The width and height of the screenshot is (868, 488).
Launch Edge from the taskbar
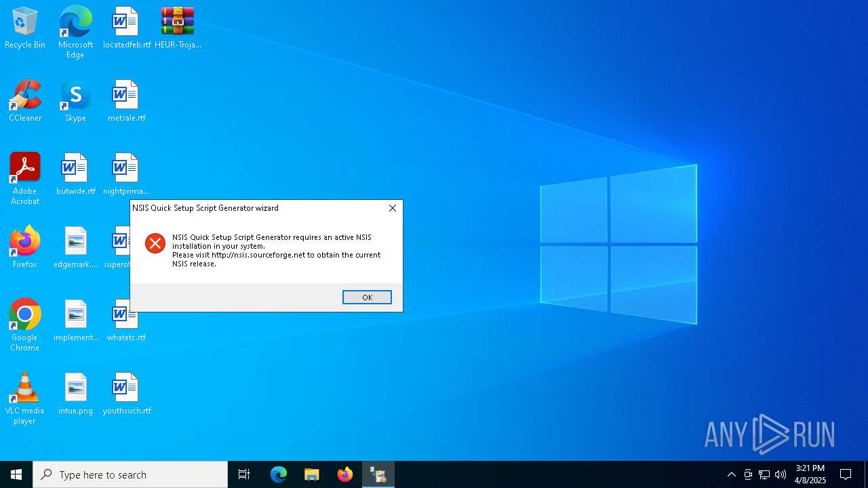279,474
